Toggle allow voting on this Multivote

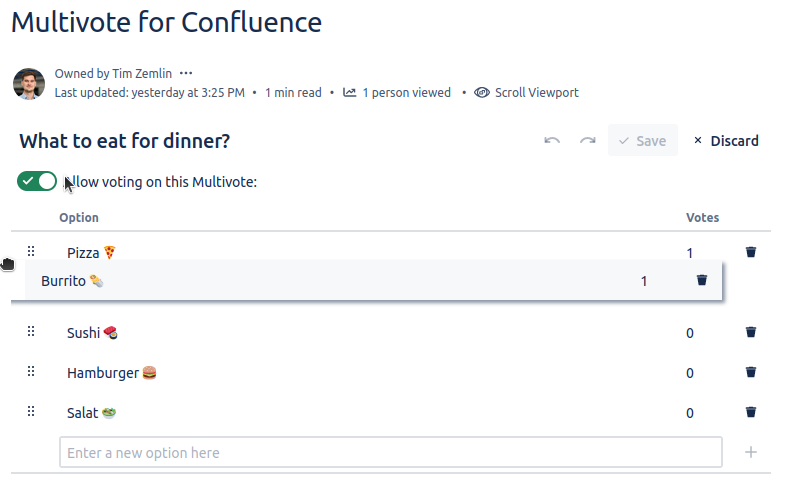[x=37, y=181]
